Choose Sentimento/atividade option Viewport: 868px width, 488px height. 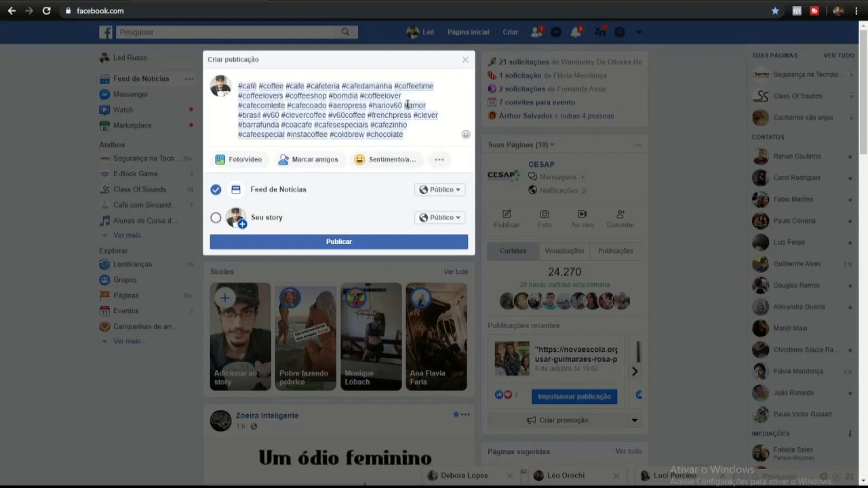pos(385,159)
